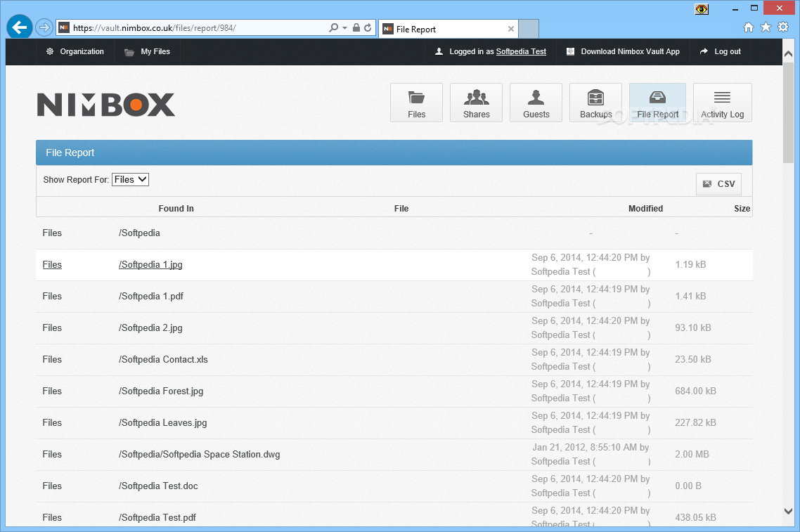The width and height of the screenshot is (800, 532).
Task: Click the browser forward arrow
Action: [x=44, y=27]
